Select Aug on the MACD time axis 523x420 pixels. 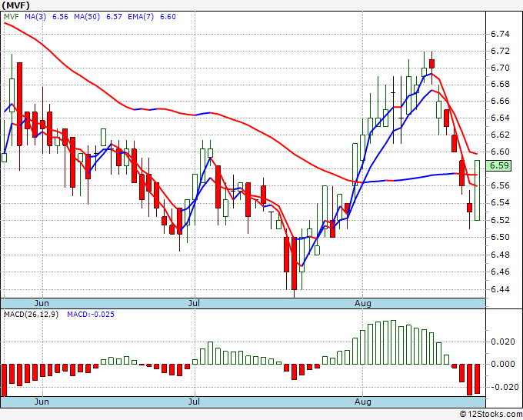362,402
